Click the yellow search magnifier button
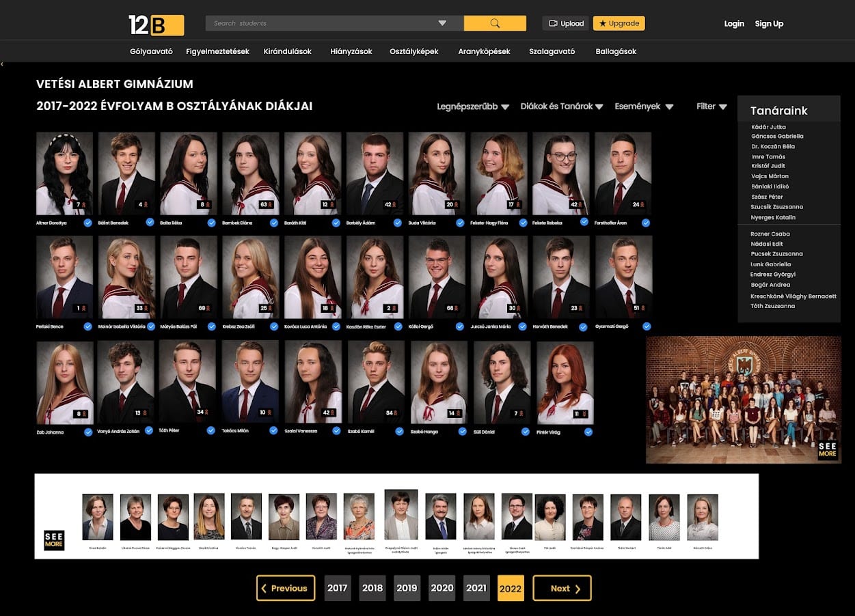Viewport: 855px width, 616px height. 495,23
